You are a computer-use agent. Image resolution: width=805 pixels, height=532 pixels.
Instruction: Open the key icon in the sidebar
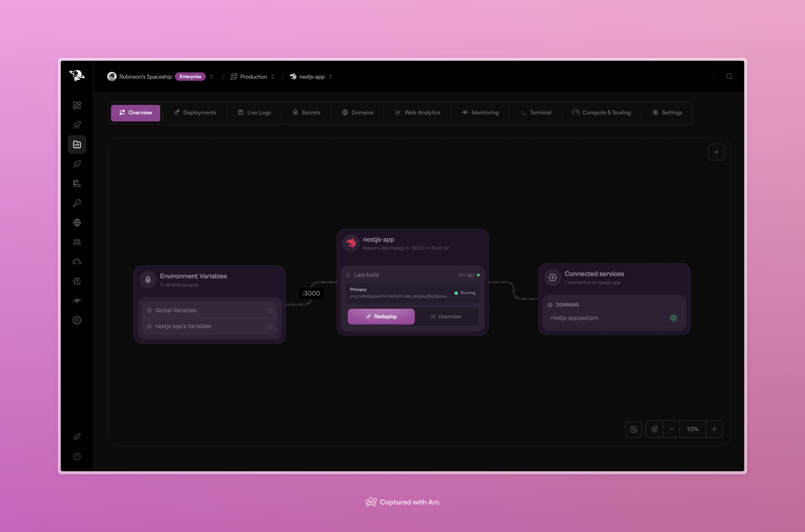(77, 203)
